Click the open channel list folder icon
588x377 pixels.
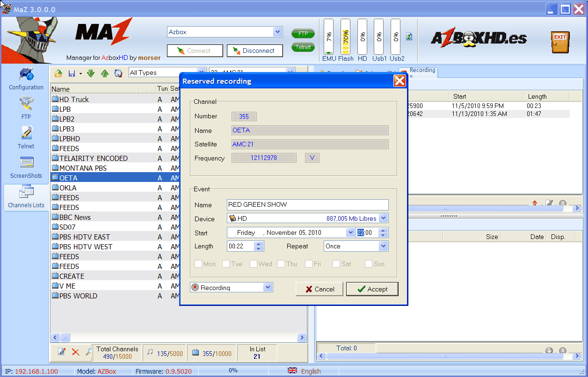click(58, 73)
